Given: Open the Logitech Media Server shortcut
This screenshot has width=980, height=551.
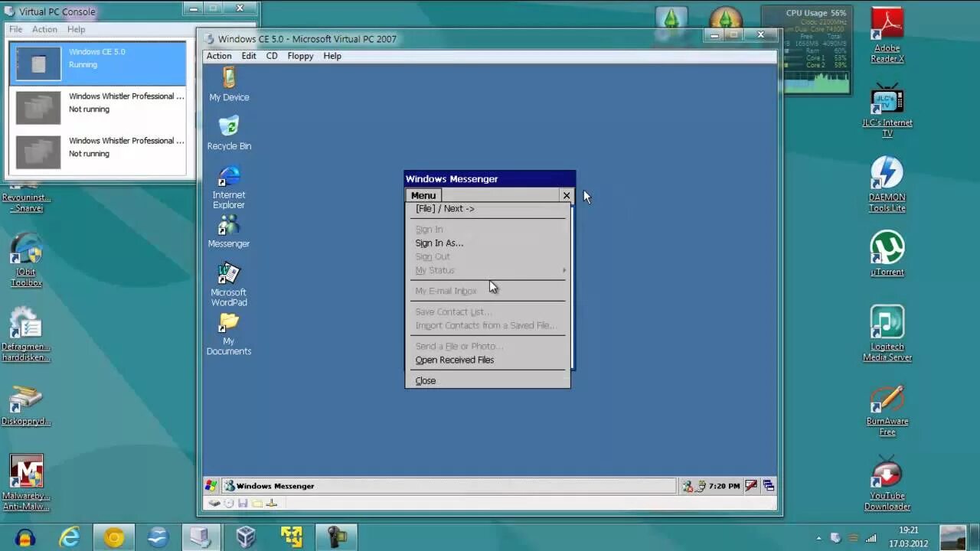Looking at the screenshot, I should tap(887, 334).
